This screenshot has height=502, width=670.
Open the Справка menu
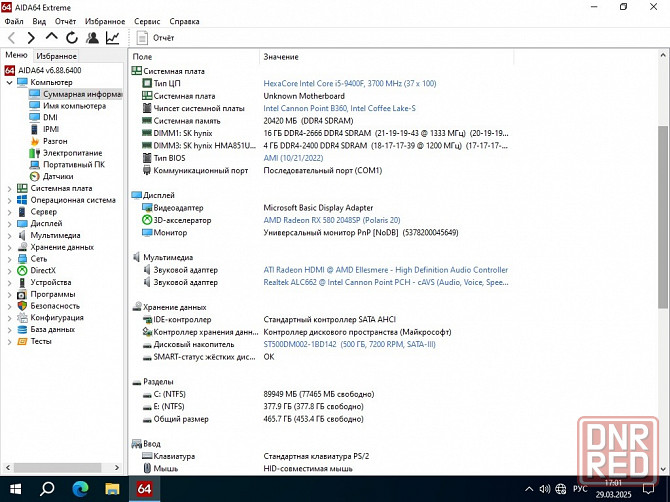[x=184, y=21]
